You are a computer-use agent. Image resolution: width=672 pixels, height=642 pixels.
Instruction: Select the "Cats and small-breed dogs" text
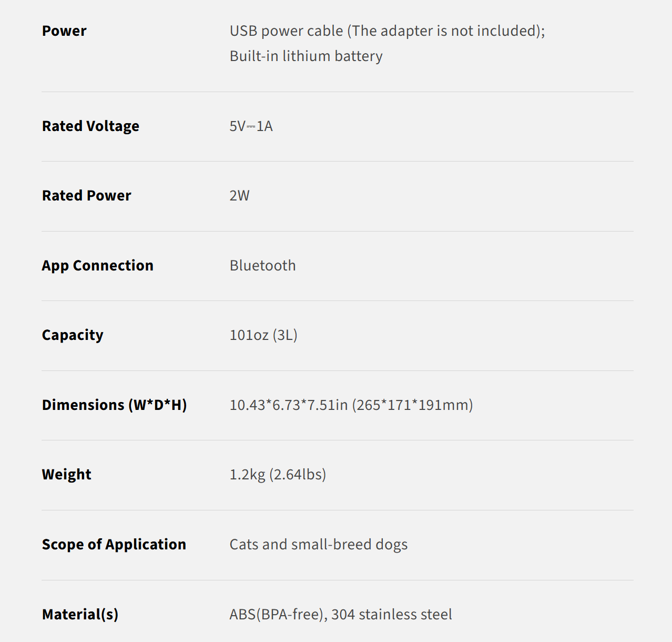pos(319,545)
